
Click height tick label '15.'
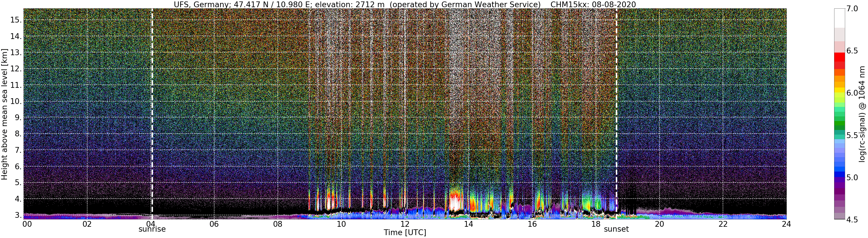[16, 20]
